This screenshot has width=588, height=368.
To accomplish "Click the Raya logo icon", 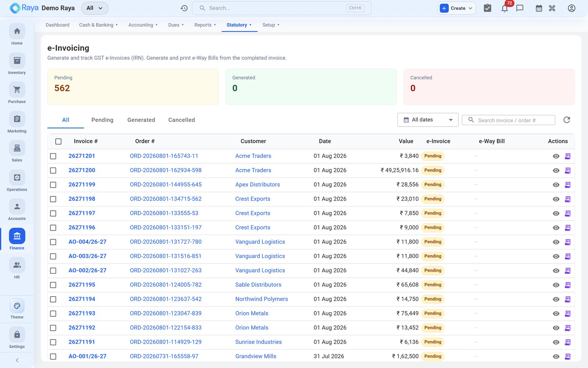I will (x=15, y=8).
